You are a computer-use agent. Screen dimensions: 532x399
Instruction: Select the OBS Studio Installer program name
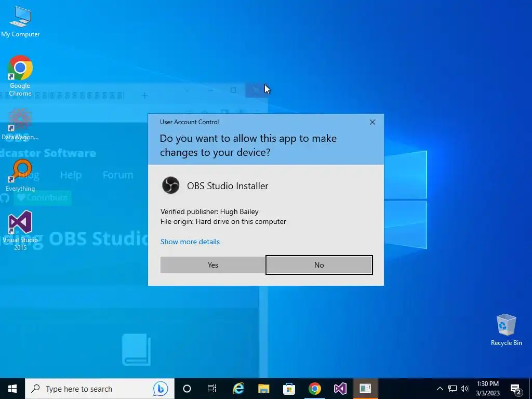pyautogui.click(x=228, y=185)
